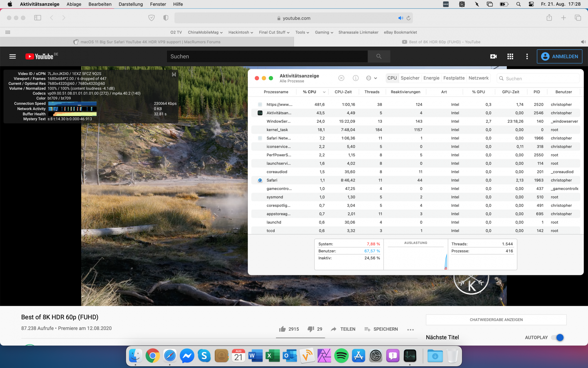The image size is (588, 368).
Task: Click CHATWIEDERGABE ANZEIGEN button
Action: pos(496,319)
